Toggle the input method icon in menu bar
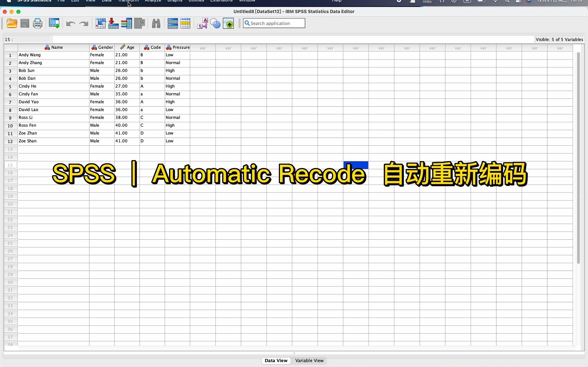 coord(467,1)
